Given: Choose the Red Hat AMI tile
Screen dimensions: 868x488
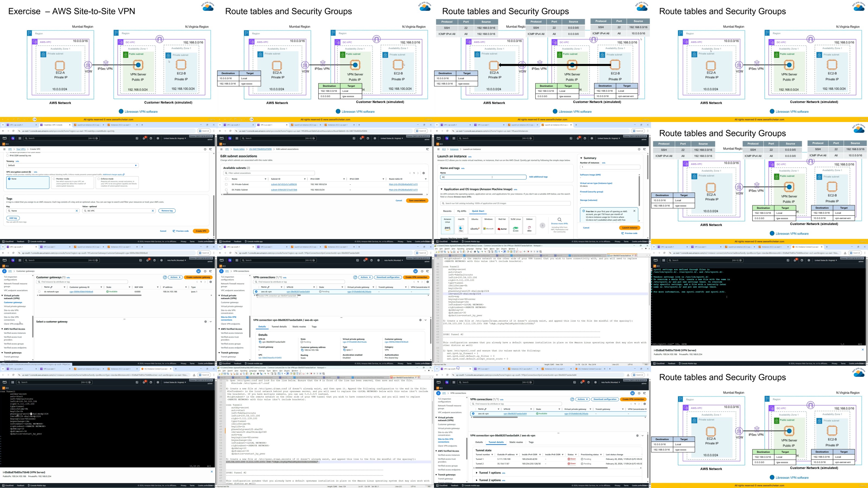Looking at the screenshot, I should (502, 225).
